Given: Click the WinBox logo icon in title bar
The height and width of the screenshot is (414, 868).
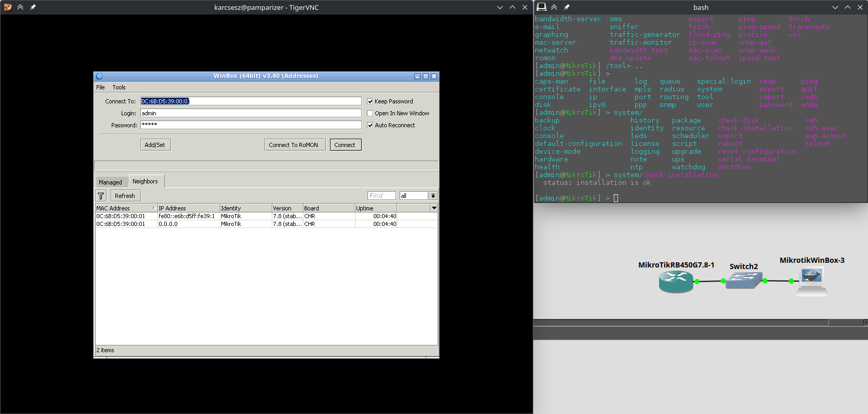Looking at the screenshot, I should tap(99, 76).
